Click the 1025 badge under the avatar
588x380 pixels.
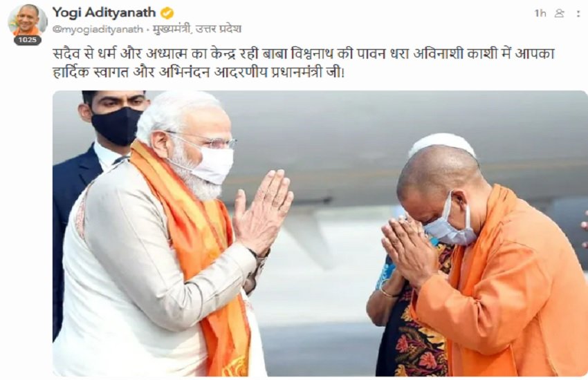click(x=28, y=40)
